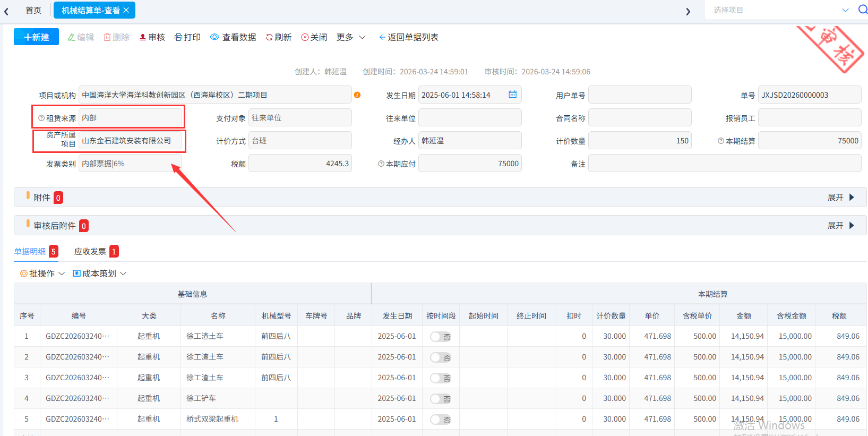Open the calendar icon in 发生日期

pyautogui.click(x=513, y=95)
